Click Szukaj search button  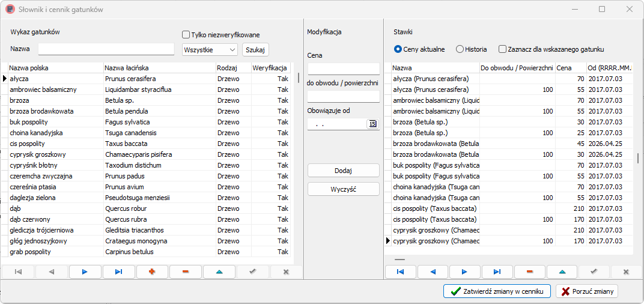(255, 50)
